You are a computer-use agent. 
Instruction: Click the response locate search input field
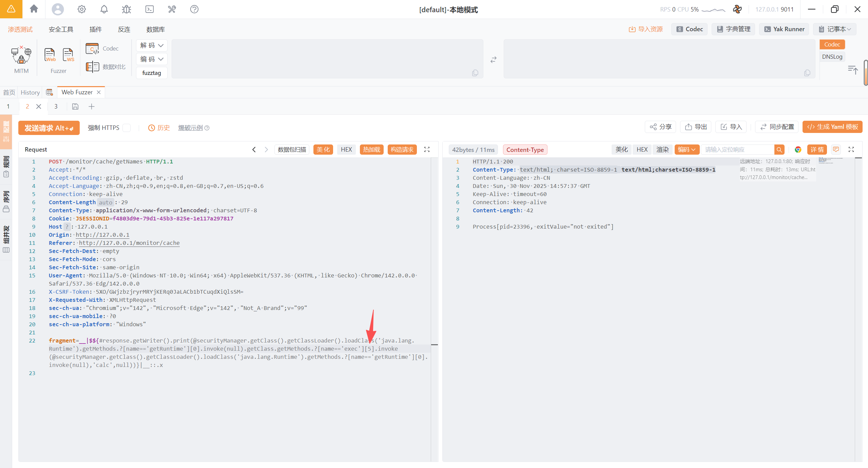(x=737, y=150)
